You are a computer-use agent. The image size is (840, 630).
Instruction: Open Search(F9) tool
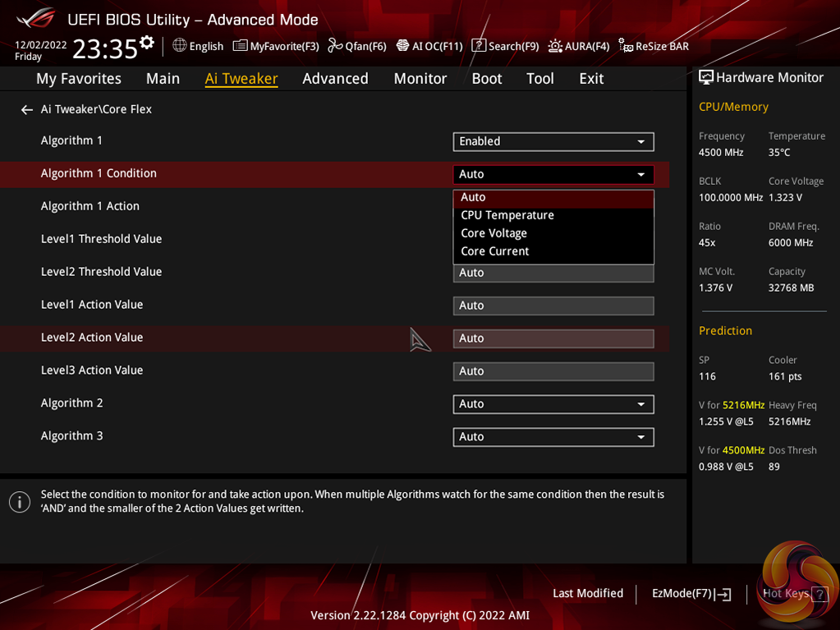[x=505, y=46]
